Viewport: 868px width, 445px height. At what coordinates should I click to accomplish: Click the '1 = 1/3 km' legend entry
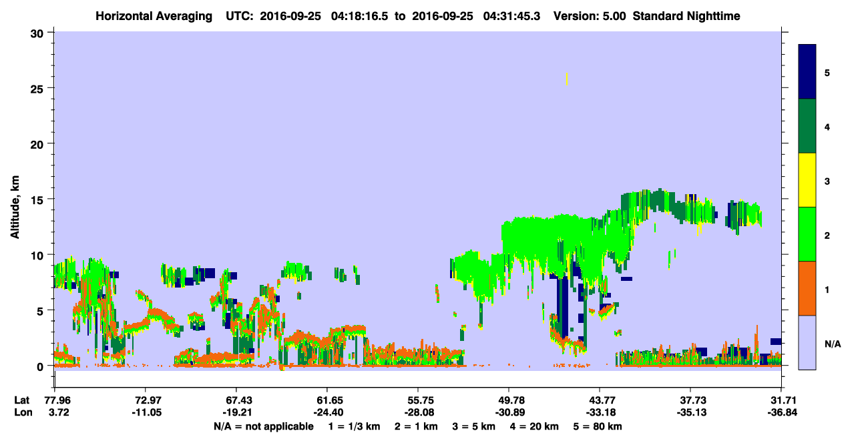(356, 426)
